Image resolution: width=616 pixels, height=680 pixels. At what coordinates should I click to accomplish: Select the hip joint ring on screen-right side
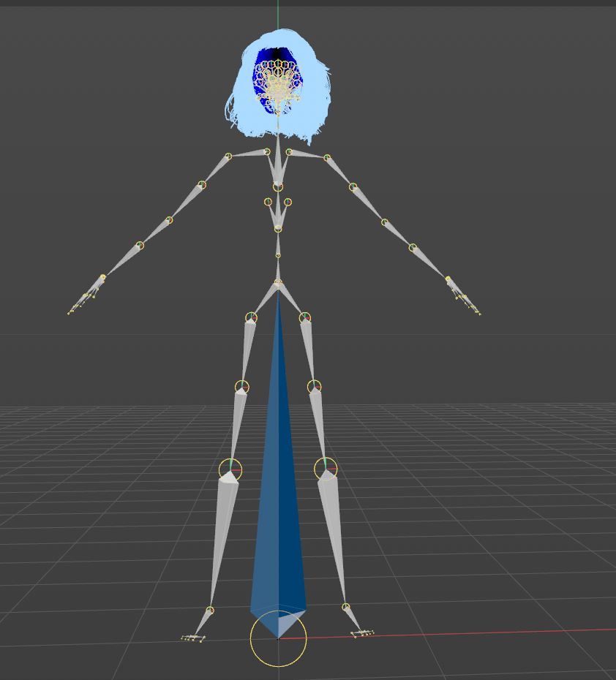(305, 317)
